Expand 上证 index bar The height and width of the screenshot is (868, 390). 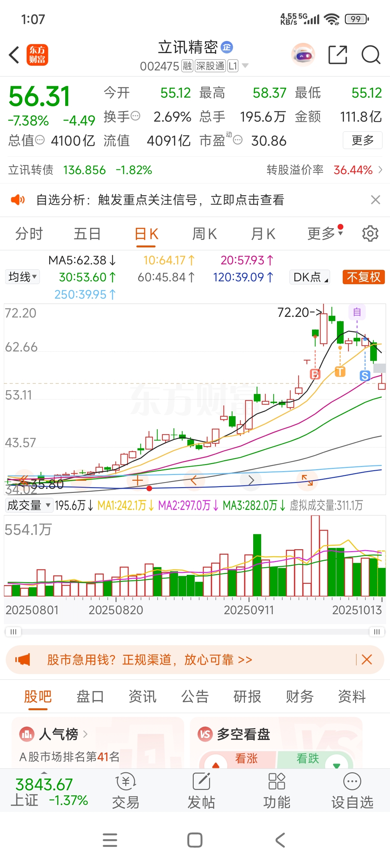pos(50,791)
